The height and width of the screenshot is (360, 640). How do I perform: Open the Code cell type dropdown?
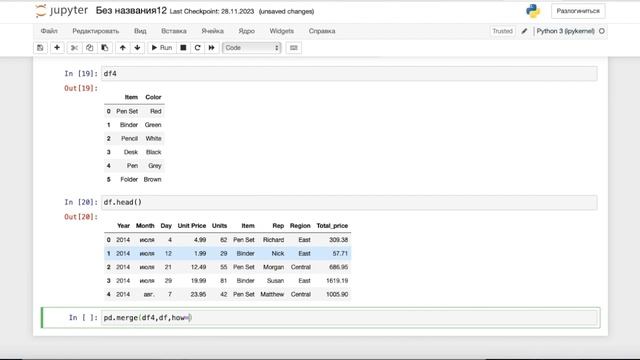(251, 48)
